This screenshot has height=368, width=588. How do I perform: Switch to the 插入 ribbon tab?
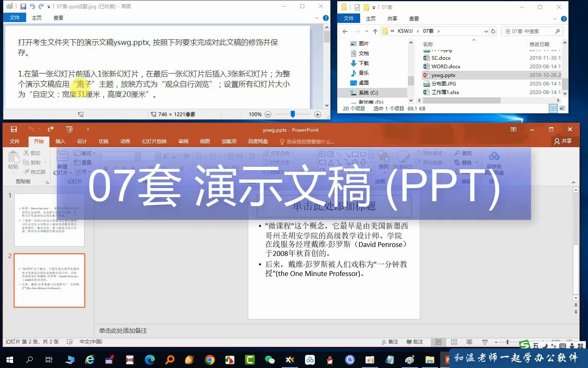click(x=60, y=141)
